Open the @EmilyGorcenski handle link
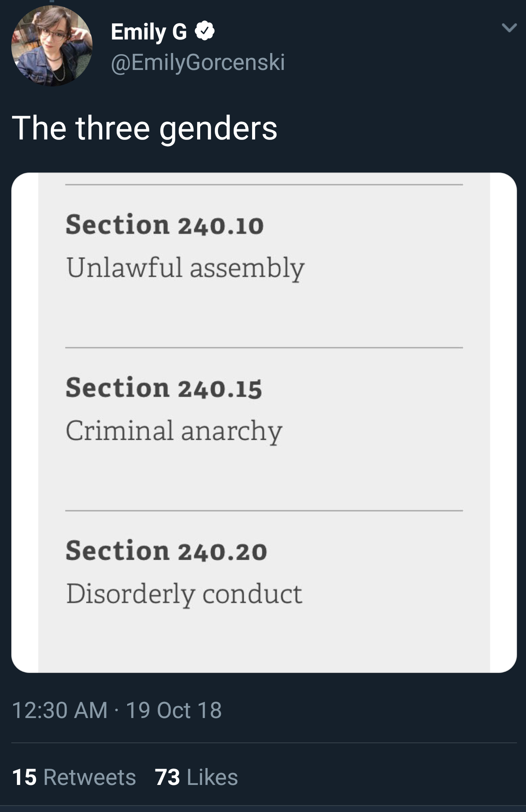Viewport: 526px width, 812px height. point(198,62)
